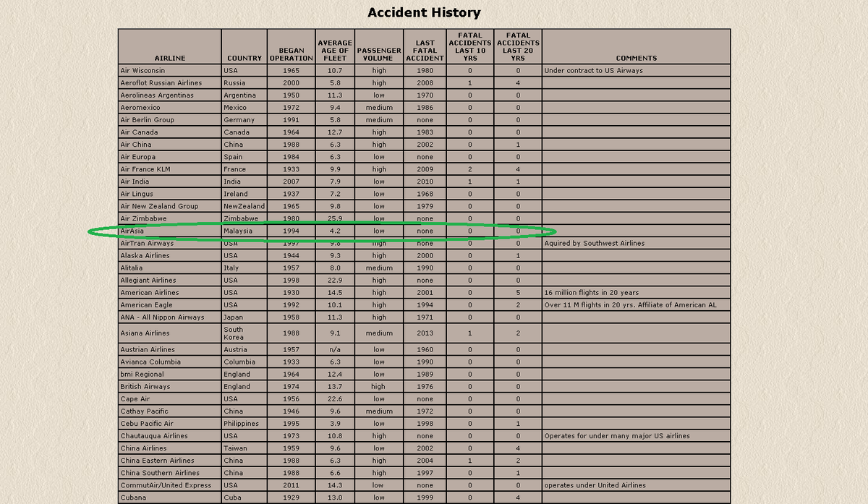Click China Southern Airlines name
Image resolution: width=868 pixels, height=504 pixels.
coord(160,472)
